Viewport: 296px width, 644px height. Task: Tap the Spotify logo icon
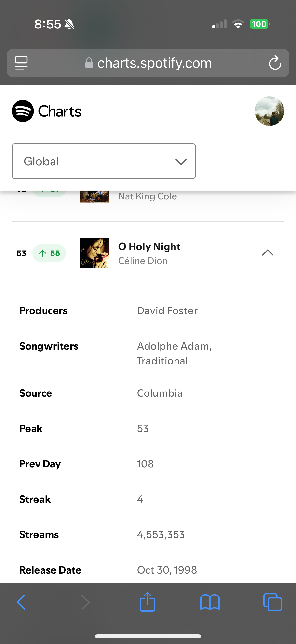pyautogui.click(x=23, y=111)
